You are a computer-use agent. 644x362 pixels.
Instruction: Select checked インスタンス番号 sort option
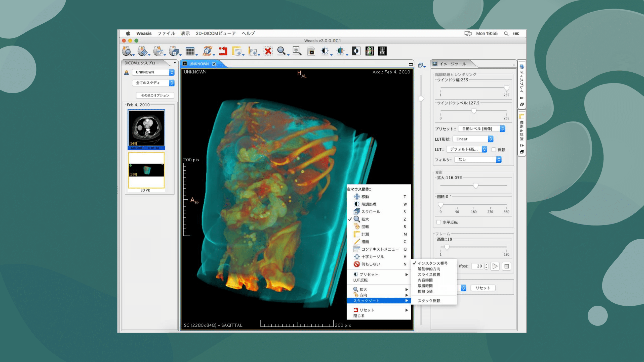pyautogui.click(x=432, y=263)
